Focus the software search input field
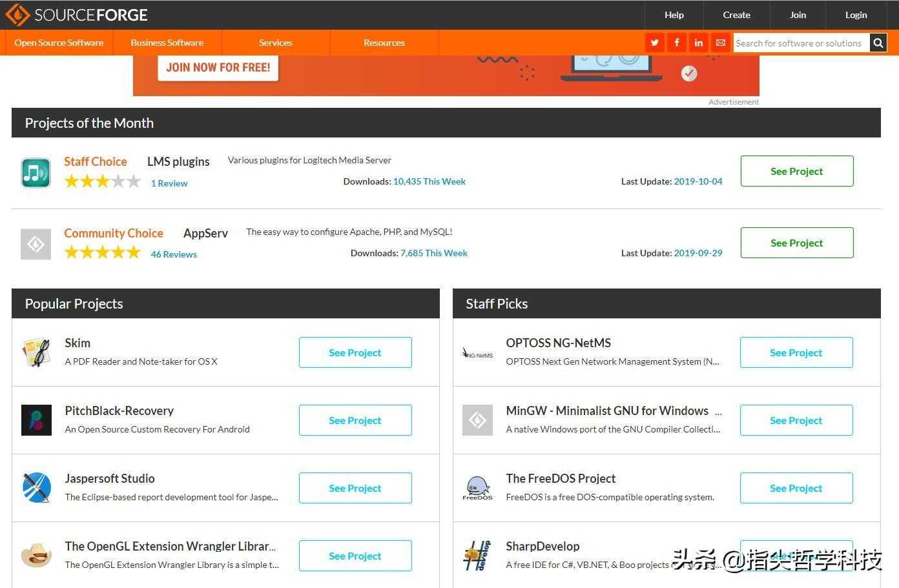This screenshot has height=588, width=899. (x=801, y=43)
